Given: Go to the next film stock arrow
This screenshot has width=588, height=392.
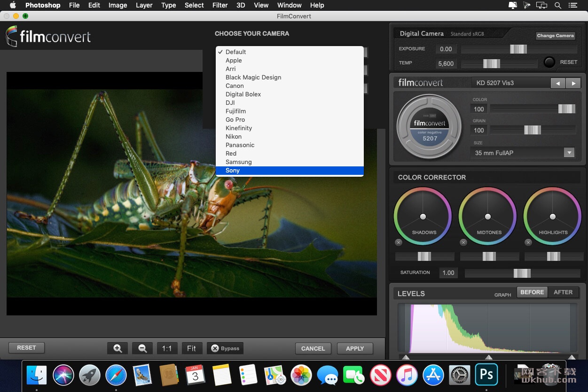Looking at the screenshot, I should pyautogui.click(x=573, y=83).
